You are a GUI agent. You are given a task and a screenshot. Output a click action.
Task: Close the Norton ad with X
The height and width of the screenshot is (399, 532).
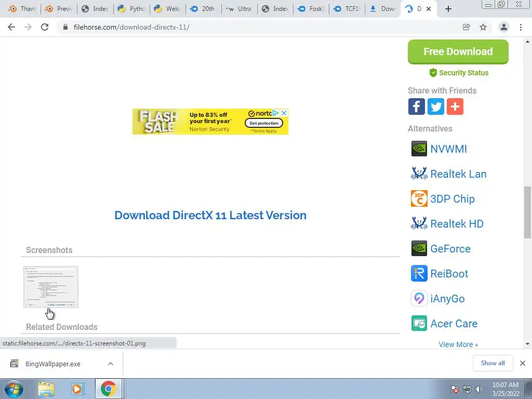coord(284,113)
